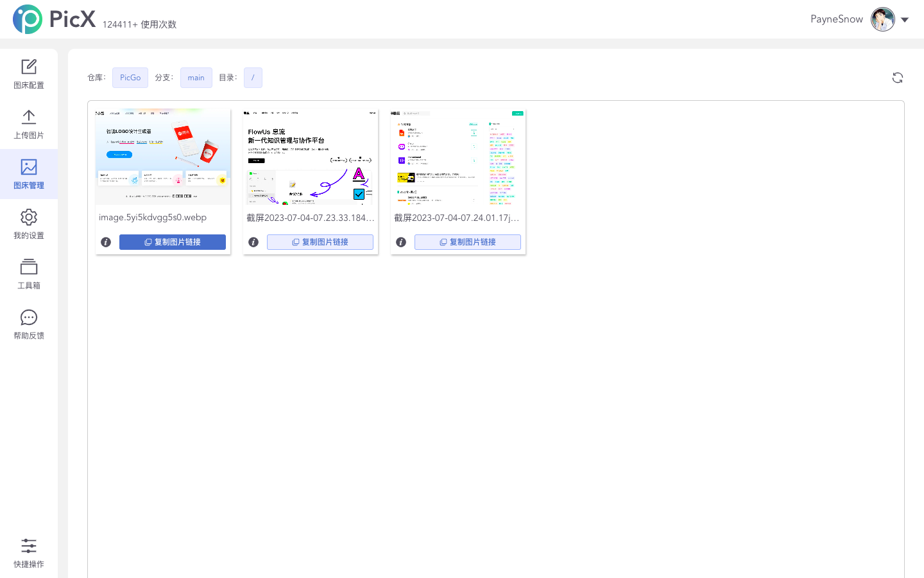
Task: Copy link for image.5yi5kdvgg5s0.webp
Action: coord(172,242)
